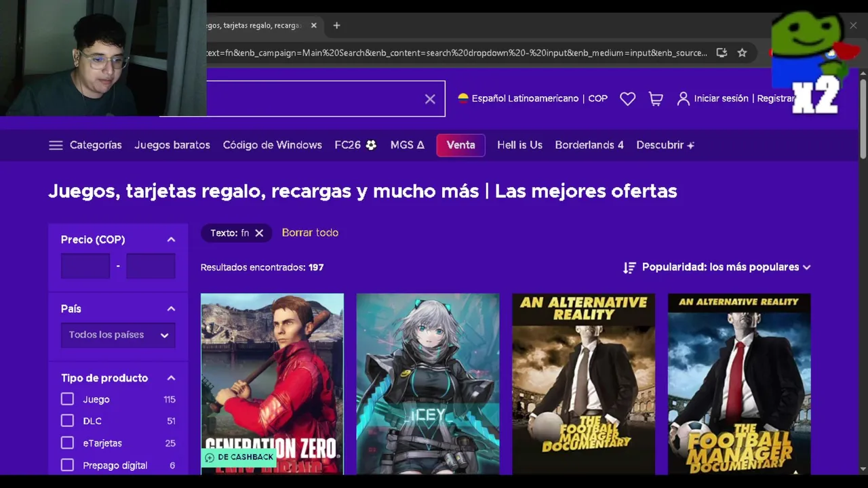Open the ICEY product card
Image resolution: width=868 pixels, height=488 pixels.
[x=428, y=384]
